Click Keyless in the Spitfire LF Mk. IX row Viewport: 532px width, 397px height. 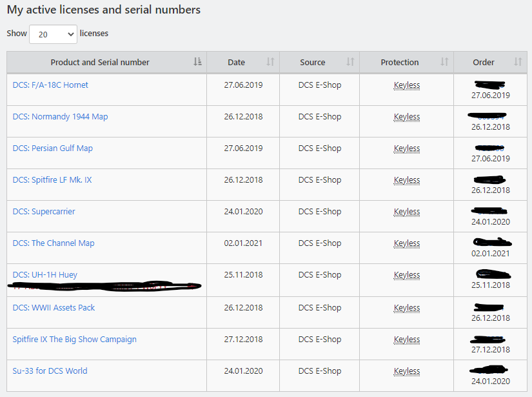pos(407,180)
